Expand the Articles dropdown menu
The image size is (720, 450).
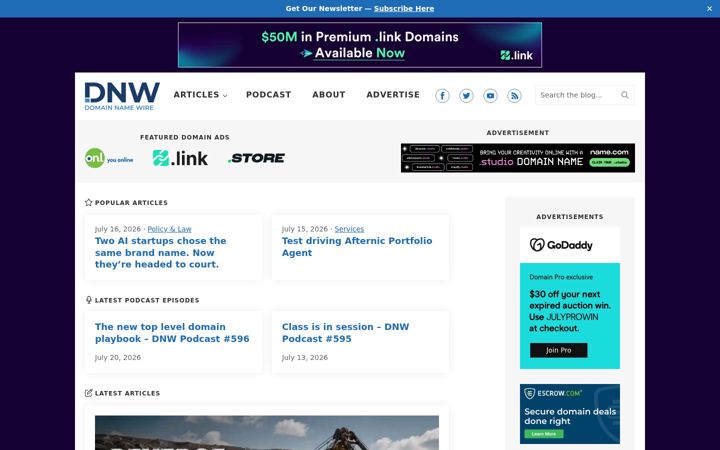(x=200, y=95)
